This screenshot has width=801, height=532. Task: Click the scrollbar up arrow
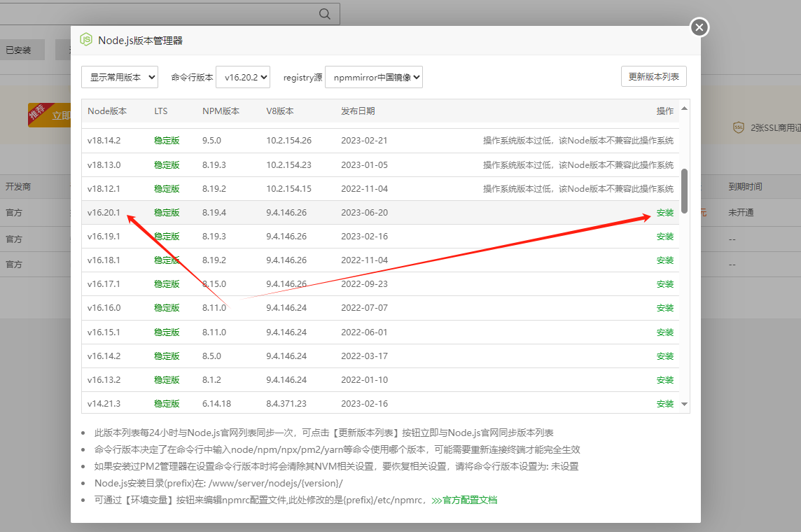(685, 108)
